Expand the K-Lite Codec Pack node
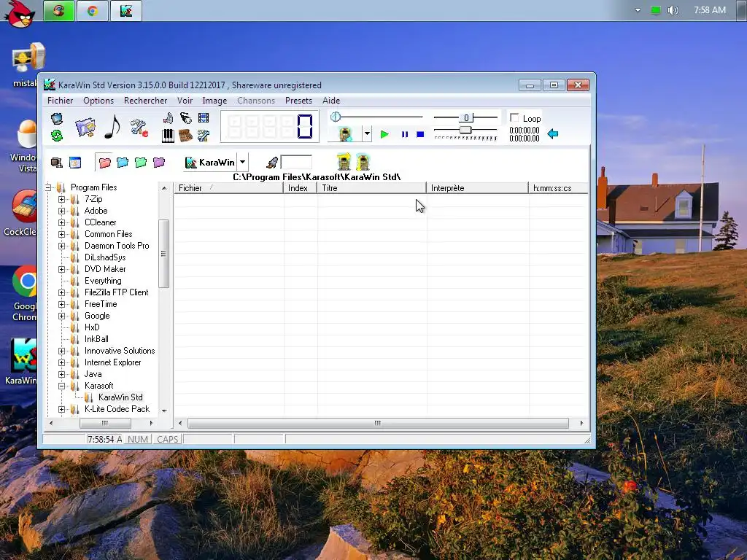 61,410
